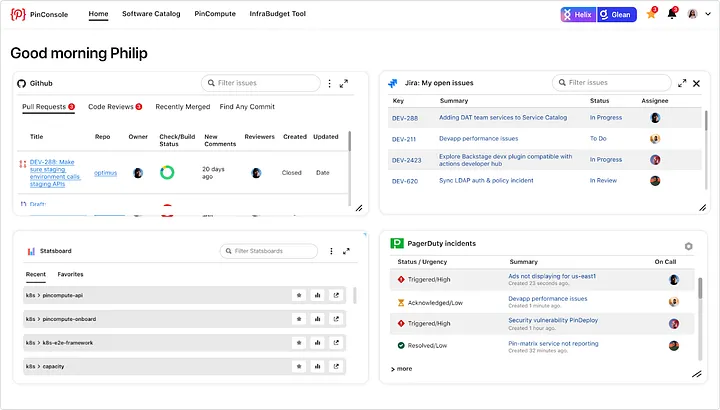
Task: Open the Glean search button
Action: coord(617,15)
